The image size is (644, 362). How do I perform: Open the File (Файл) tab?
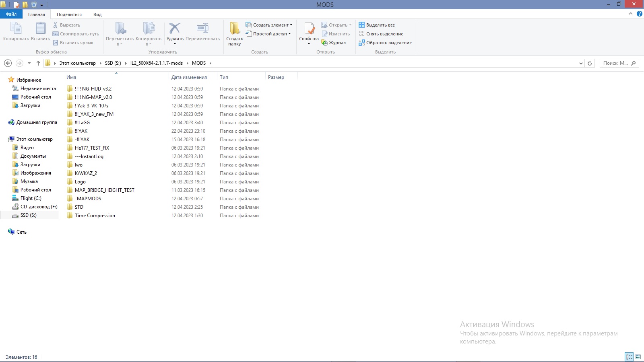(x=11, y=14)
